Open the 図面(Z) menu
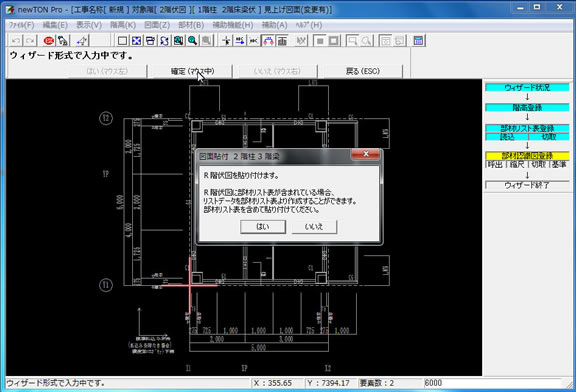This screenshot has width=576, height=392. coord(157,25)
